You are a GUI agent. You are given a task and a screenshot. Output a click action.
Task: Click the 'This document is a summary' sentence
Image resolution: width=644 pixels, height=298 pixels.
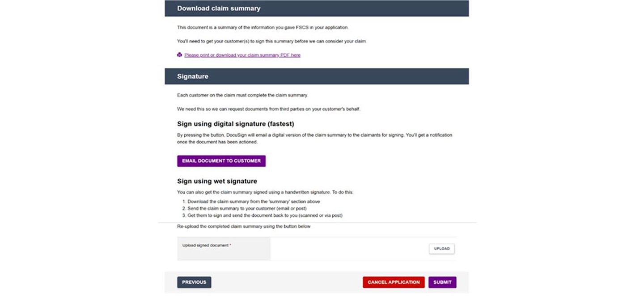pos(263,27)
